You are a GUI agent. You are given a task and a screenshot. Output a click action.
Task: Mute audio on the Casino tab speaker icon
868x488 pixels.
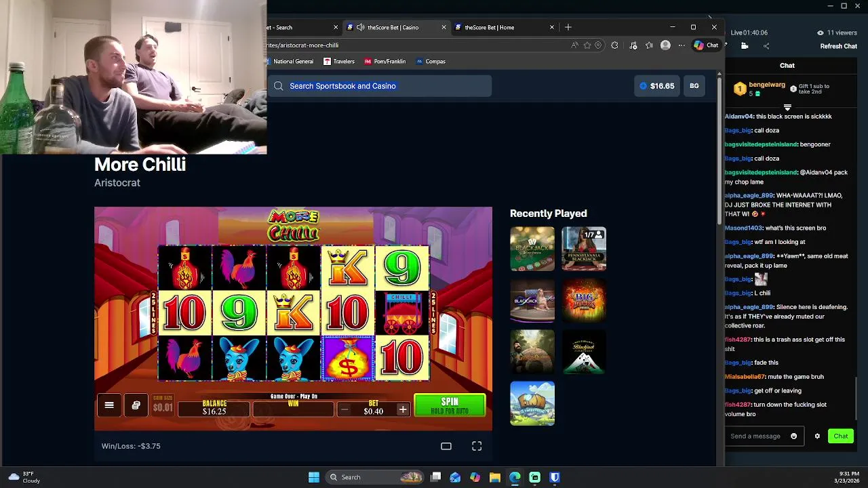(360, 27)
